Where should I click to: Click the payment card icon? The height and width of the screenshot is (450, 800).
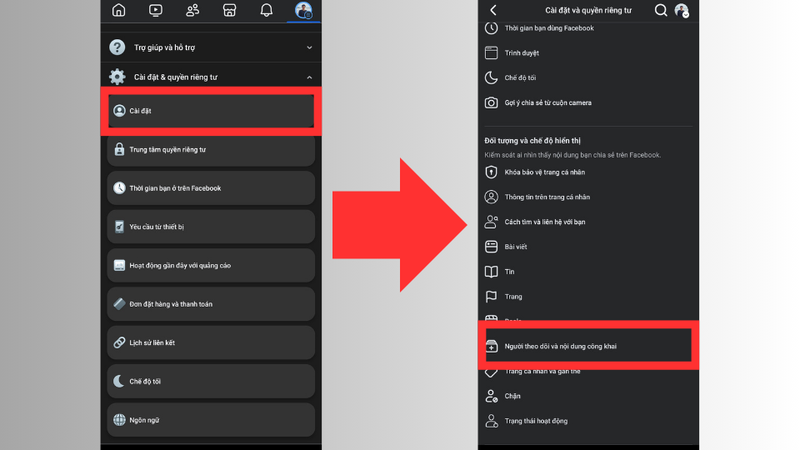click(119, 304)
